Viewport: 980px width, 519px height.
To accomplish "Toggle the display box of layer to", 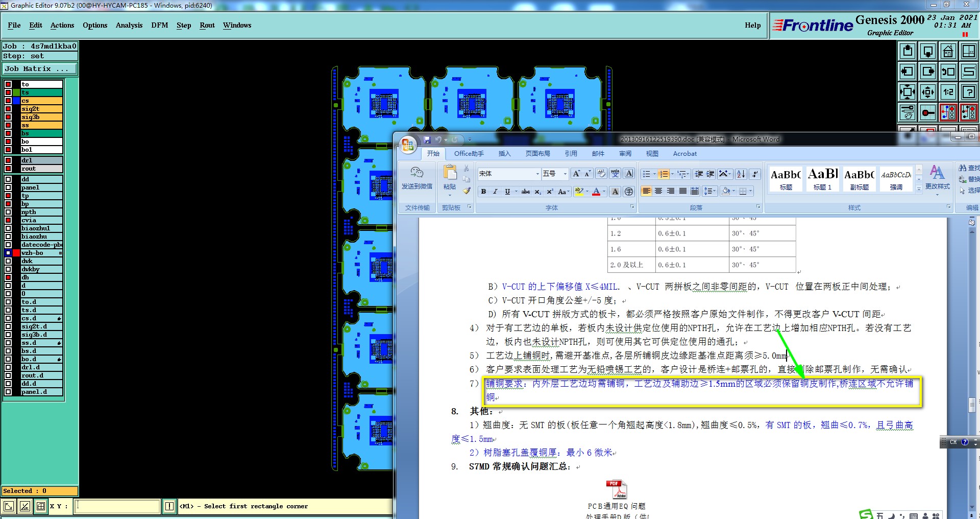I will tap(8, 84).
